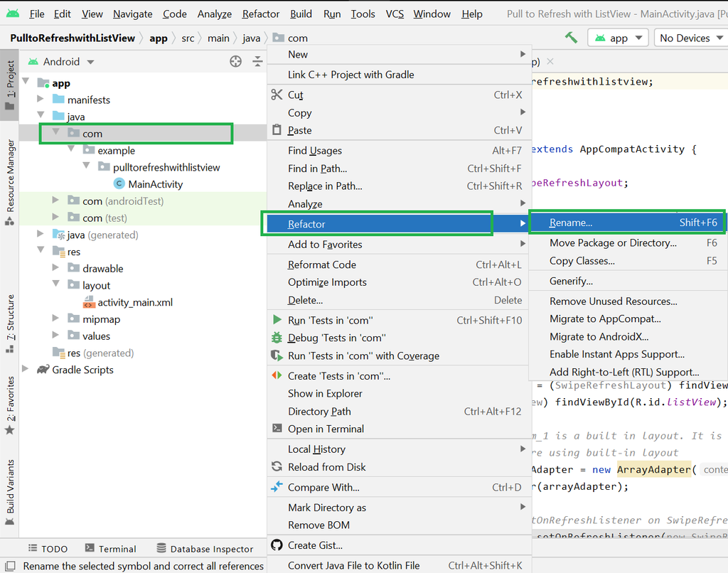The width and height of the screenshot is (728, 573).
Task: Click the Debug bug icon in context menu
Action: pos(277,338)
